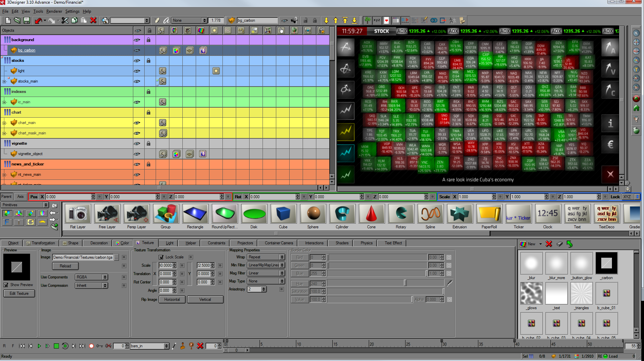The height and width of the screenshot is (361, 644).
Task: Click the Flip Image Horizontal button
Action: [x=172, y=299]
